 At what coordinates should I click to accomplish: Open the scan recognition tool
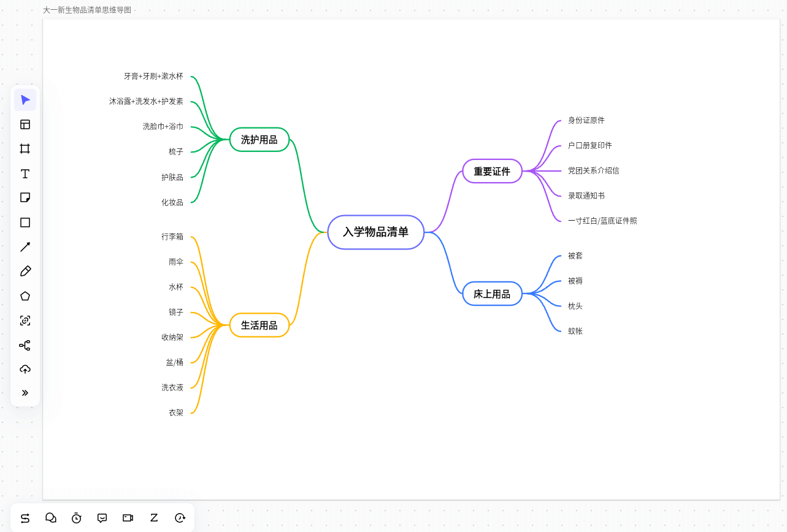(25, 321)
